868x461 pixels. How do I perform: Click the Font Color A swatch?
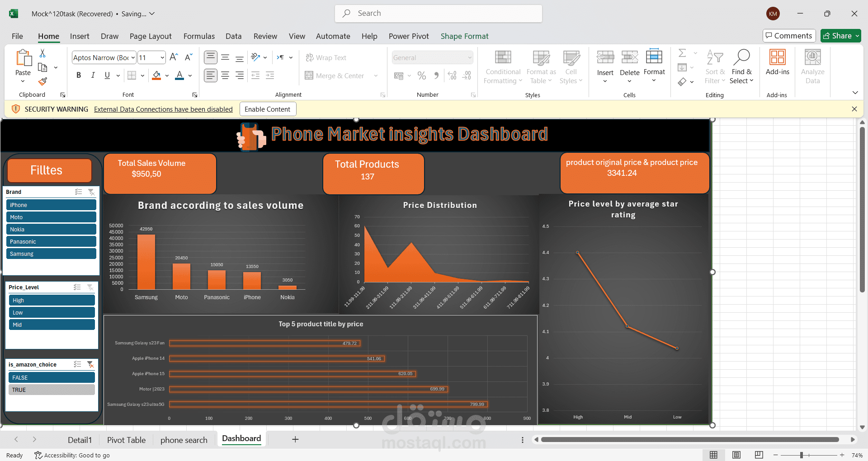click(x=179, y=75)
